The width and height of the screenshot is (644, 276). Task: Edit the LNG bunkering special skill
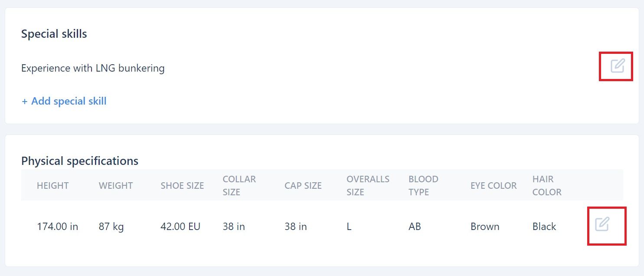[x=618, y=66]
